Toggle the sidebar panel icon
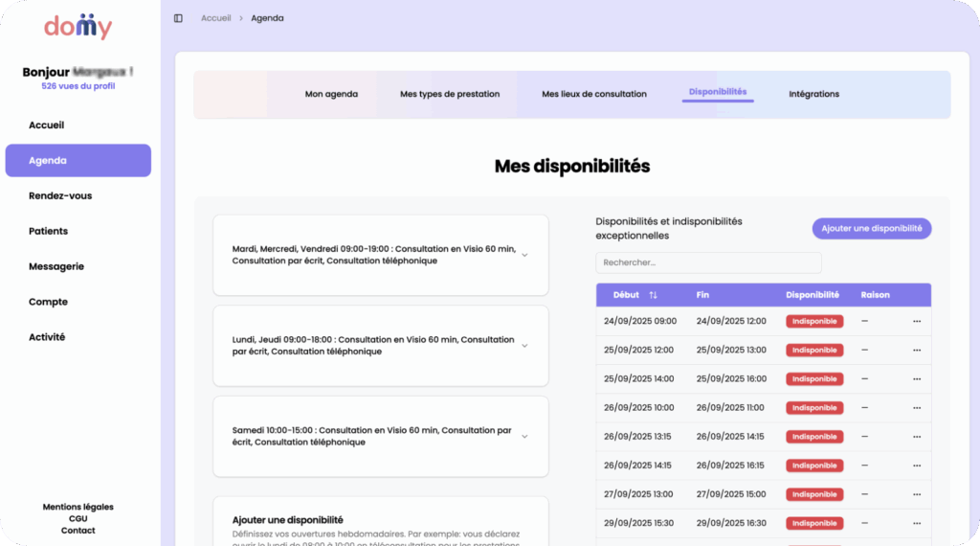This screenshot has height=546, width=980. tap(178, 18)
